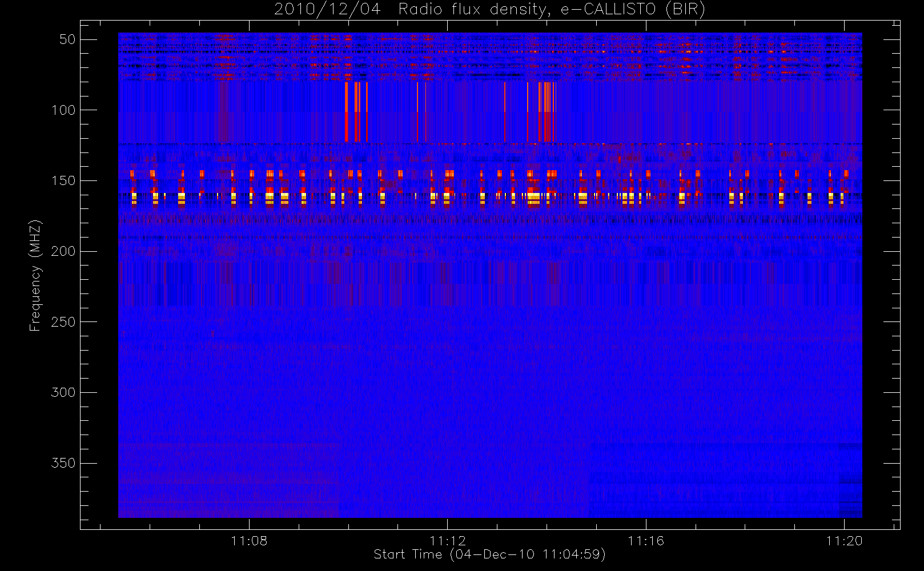924x571 pixels.
Task: Click the 11:08 time tick label
Action: tap(249, 541)
